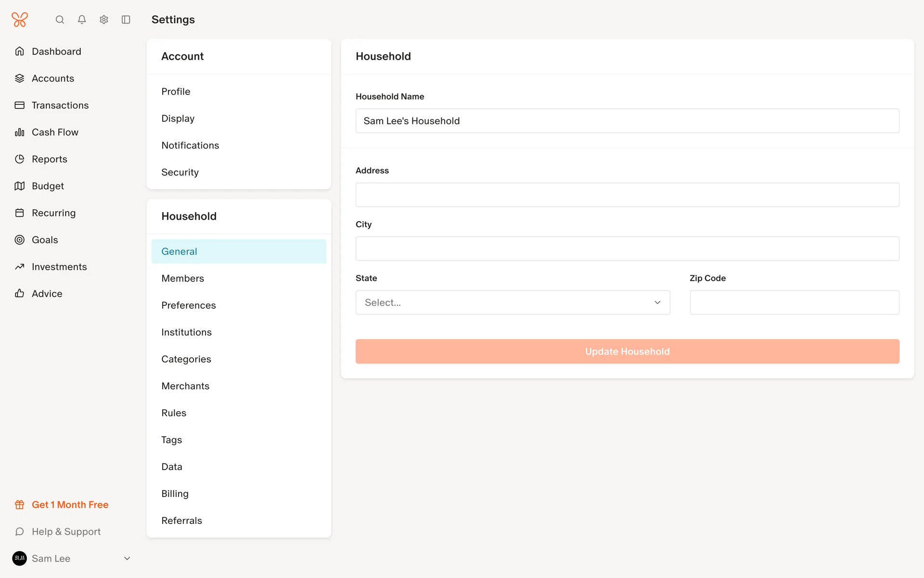This screenshot has width=924, height=578.
Task: Expand the Sam Lee user menu chevron
Action: 127,558
